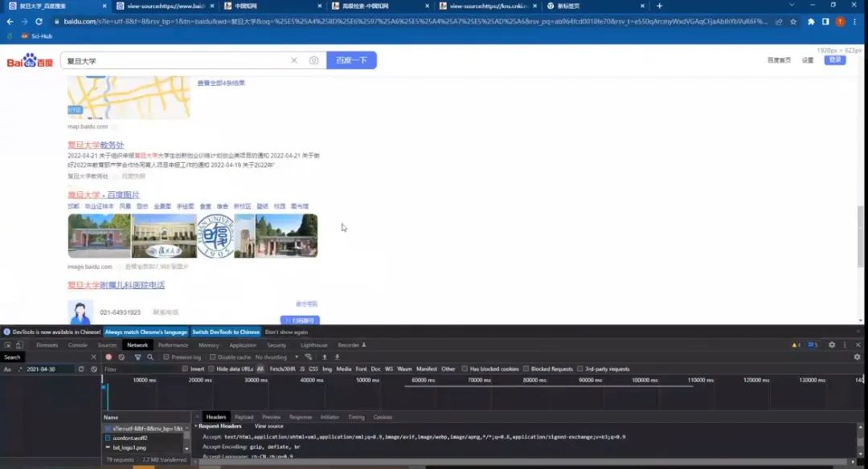This screenshot has width=868, height=469.
Task: Toggle the network filter funnel icon
Action: click(138, 357)
